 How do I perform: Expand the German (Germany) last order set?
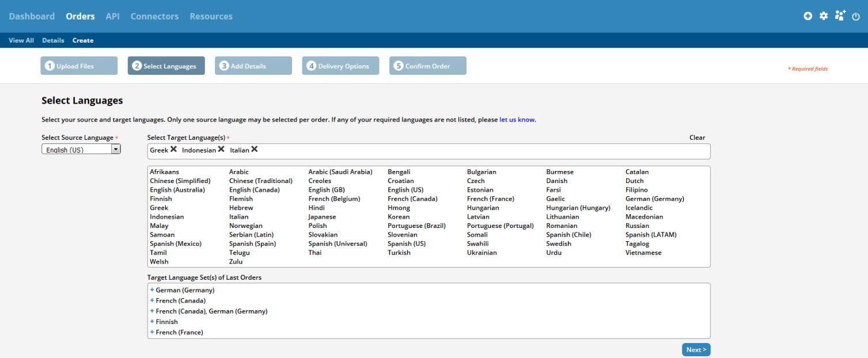(152, 290)
